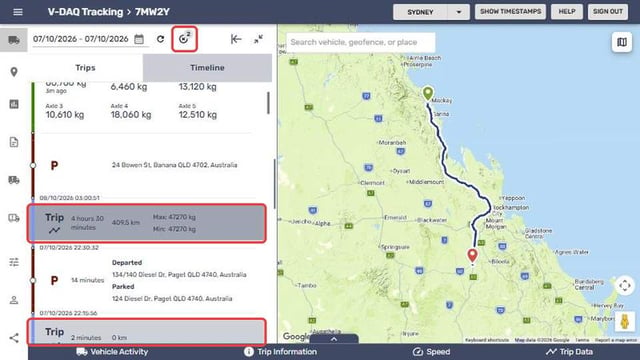Open the document sidebar icon
The width and height of the screenshot is (640, 360).
click(14, 142)
